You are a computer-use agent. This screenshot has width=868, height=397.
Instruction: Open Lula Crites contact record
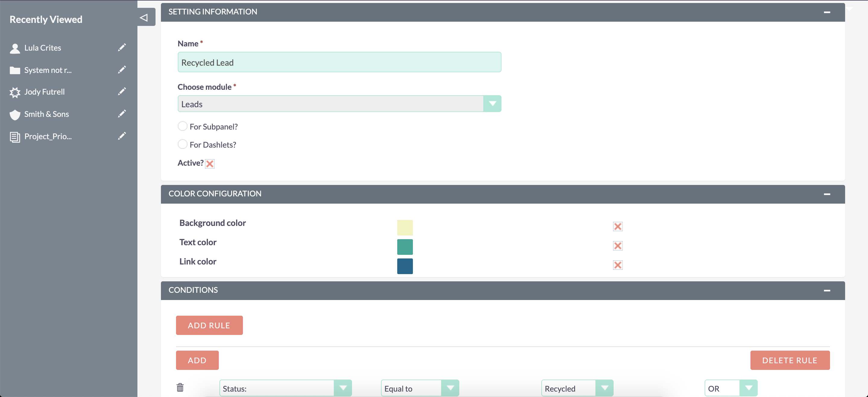click(42, 48)
